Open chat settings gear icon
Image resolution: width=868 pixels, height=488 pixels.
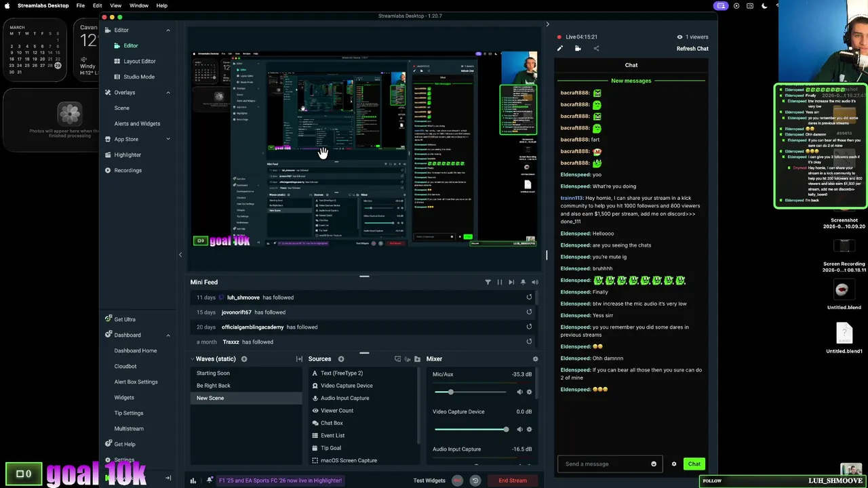(x=674, y=464)
